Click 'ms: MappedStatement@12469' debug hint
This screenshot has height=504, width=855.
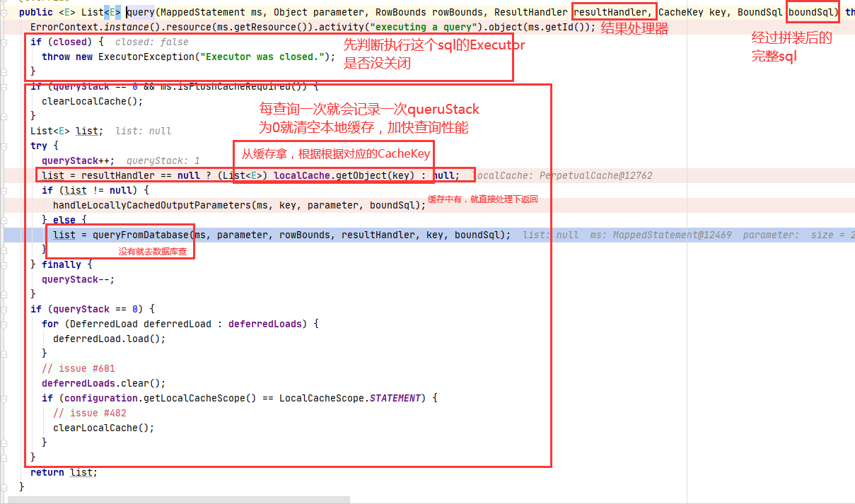click(x=661, y=235)
